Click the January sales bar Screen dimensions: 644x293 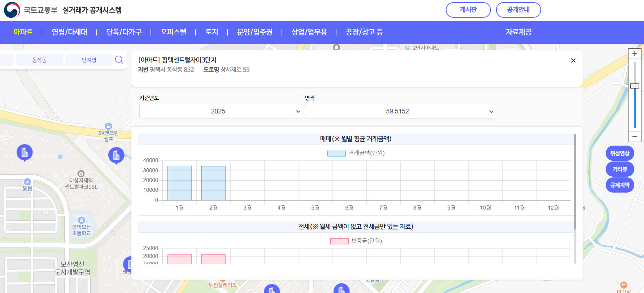(179, 183)
